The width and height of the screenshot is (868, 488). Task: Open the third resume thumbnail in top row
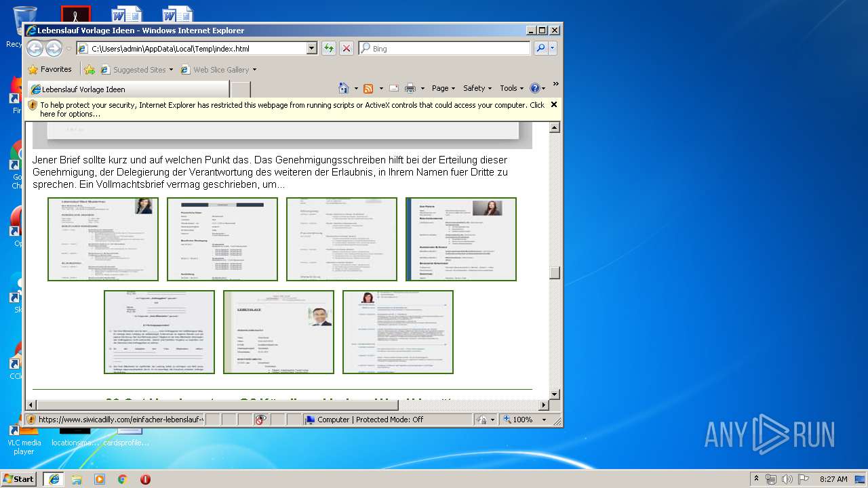(342, 239)
